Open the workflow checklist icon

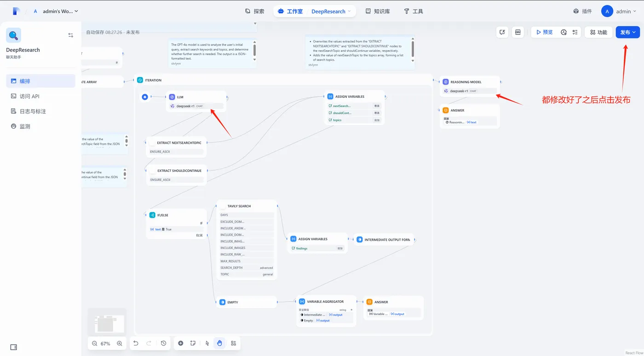pos(575,32)
